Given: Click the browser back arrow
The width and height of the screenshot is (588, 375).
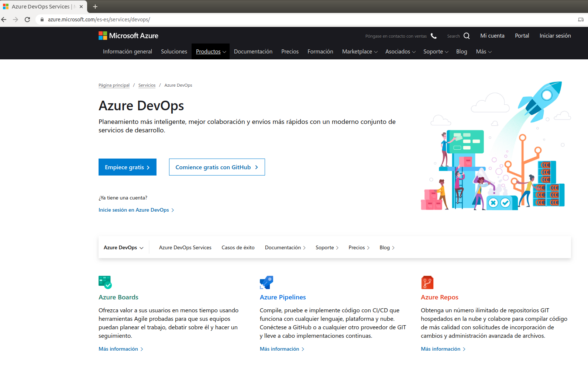Looking at the screenshot, I should [4, 20].
